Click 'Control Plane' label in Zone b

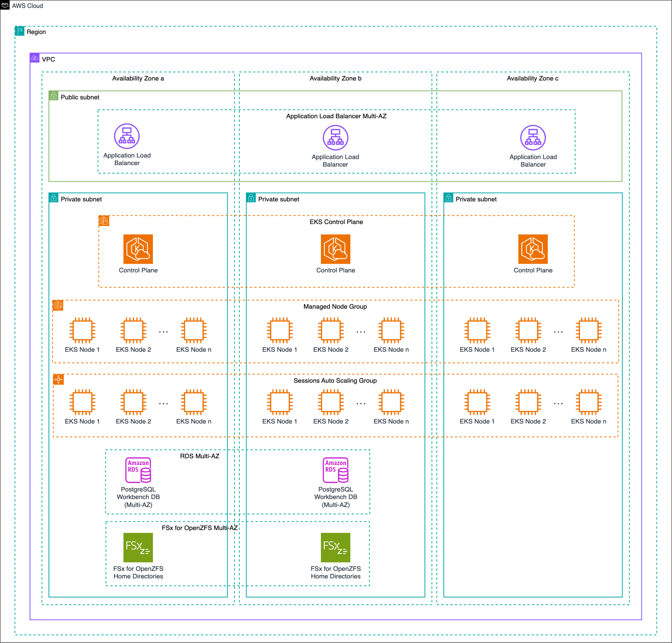pyautogui.click(x=336, y=270)
